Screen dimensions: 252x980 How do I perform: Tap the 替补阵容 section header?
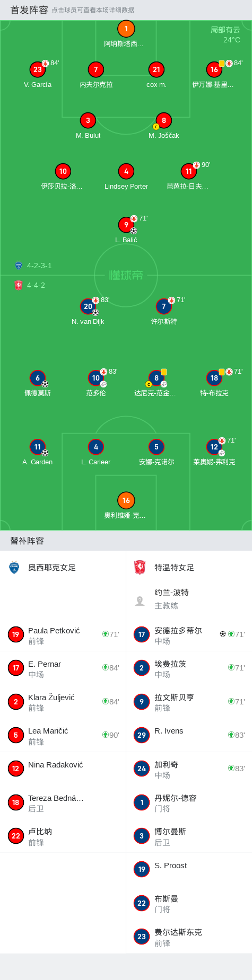(x=27, y=541)
